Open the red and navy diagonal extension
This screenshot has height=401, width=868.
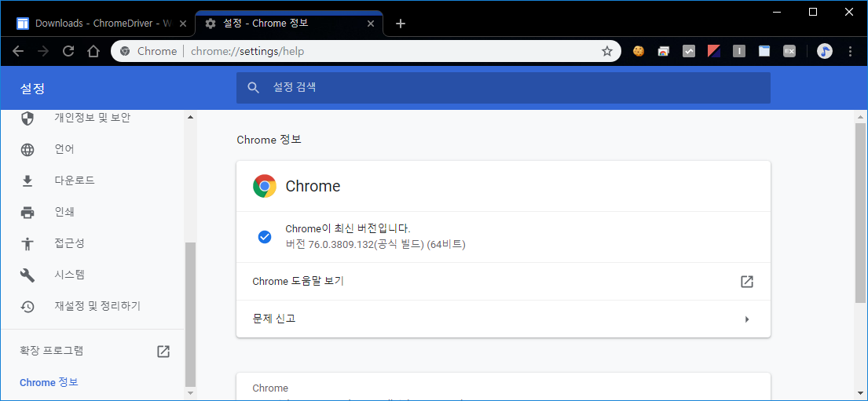(713, 52)
